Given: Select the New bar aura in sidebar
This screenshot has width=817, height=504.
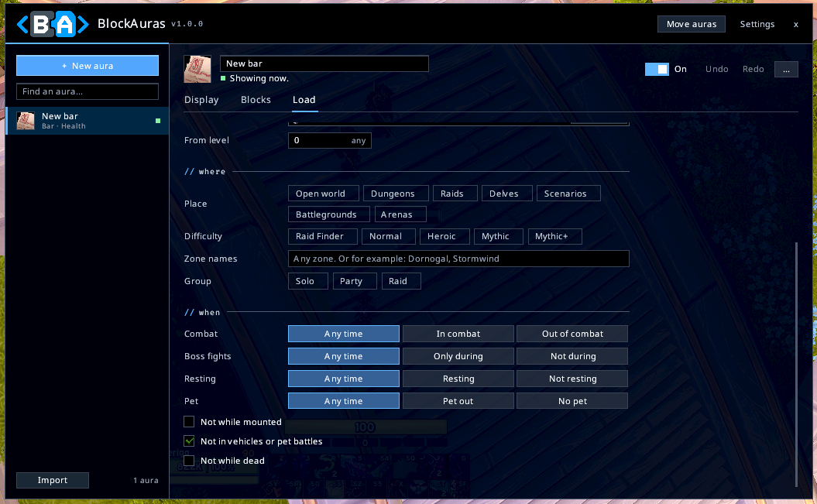Looking at the screenshot, I should pos(88,121).
